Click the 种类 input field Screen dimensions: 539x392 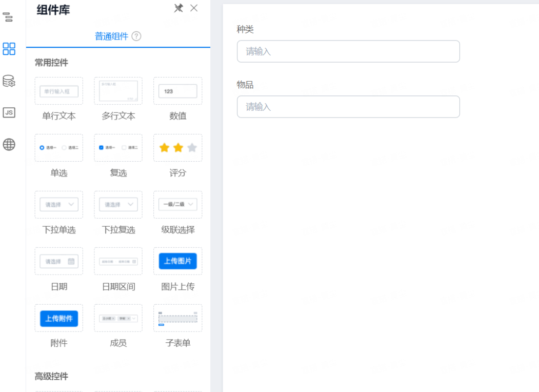click(x=348, y=52)
